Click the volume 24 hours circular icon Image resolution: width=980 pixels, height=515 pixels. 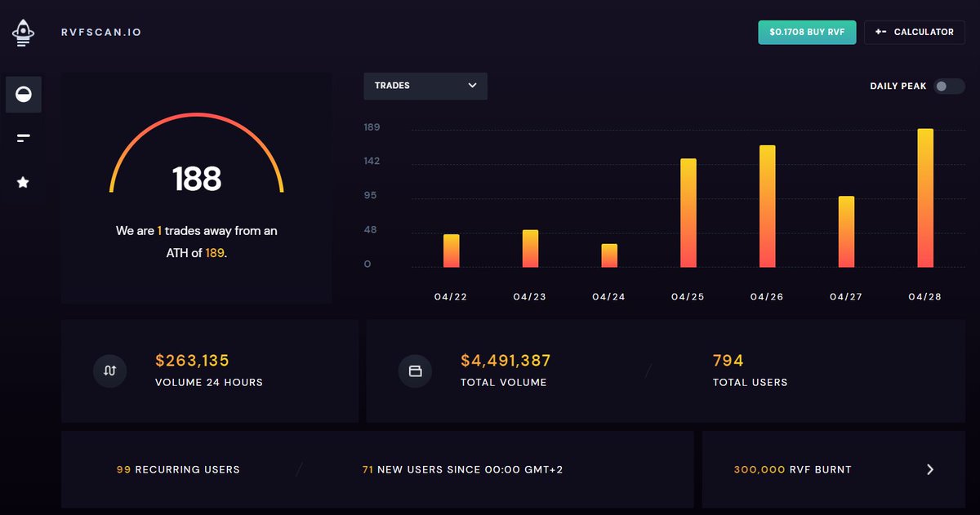coord(109,371)
